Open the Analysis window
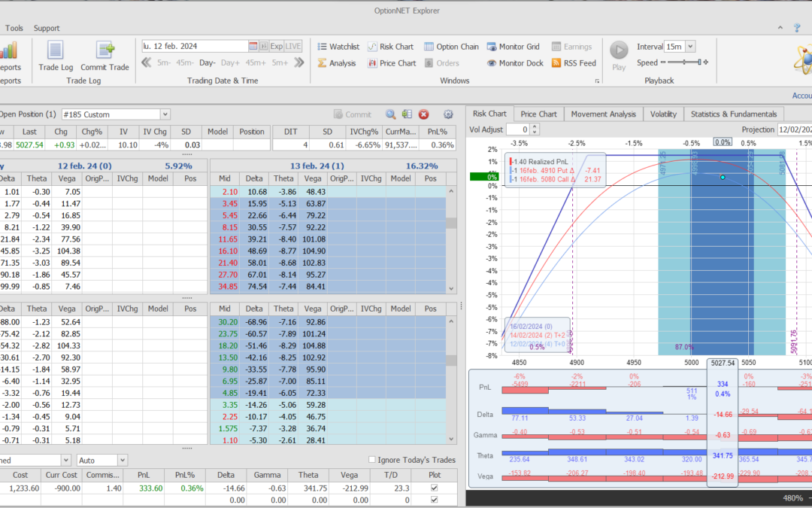 click(336, 63)
